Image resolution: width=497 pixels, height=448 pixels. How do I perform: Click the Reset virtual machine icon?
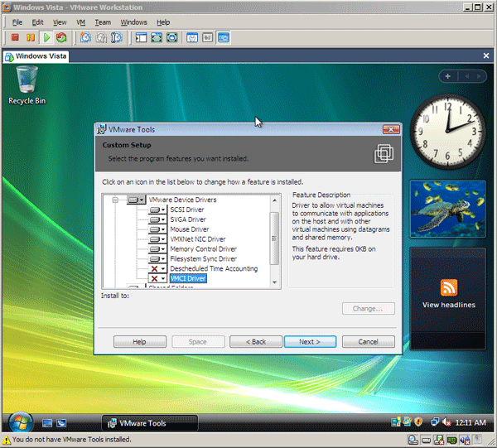(61, 38)
